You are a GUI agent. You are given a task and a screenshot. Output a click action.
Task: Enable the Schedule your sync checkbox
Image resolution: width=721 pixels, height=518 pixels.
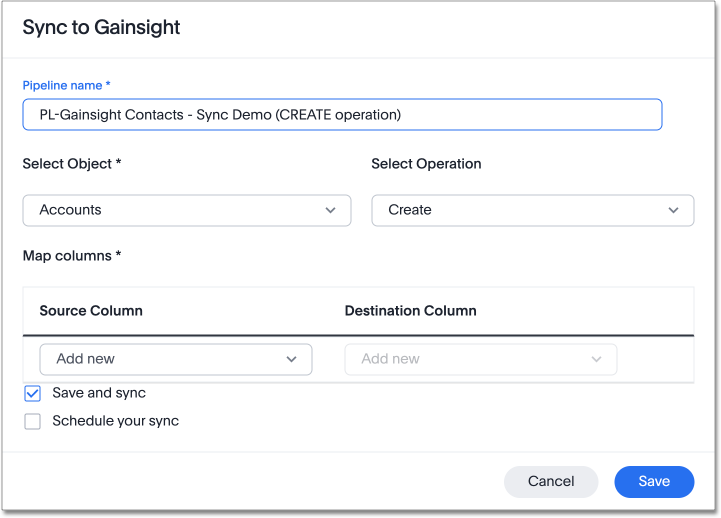point(33,422)
